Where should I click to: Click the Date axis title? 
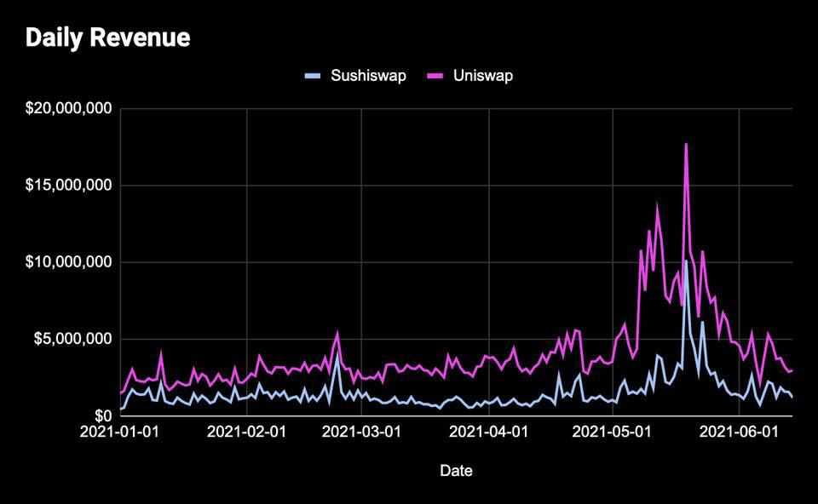457,471
